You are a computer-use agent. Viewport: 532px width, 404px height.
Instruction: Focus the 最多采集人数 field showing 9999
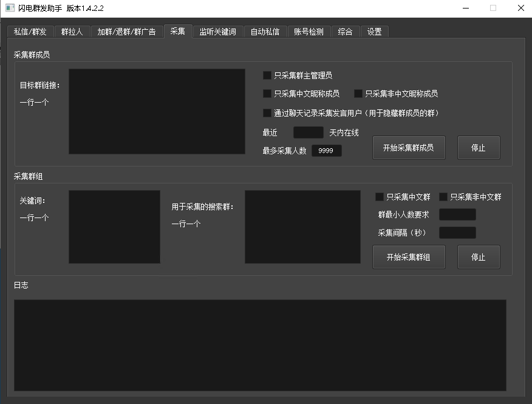[x=326, y=151]
